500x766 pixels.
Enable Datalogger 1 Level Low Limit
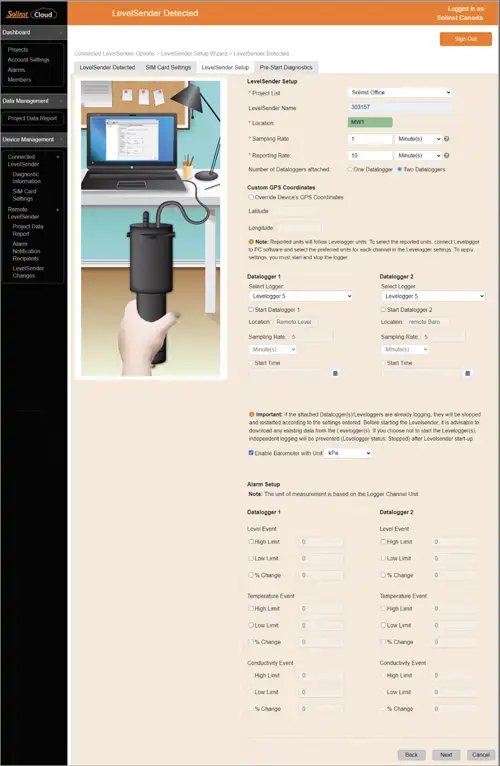(251, 558)
